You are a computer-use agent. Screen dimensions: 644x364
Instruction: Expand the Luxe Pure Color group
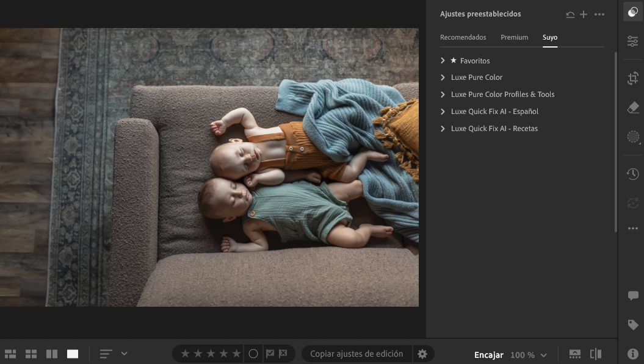443,77
